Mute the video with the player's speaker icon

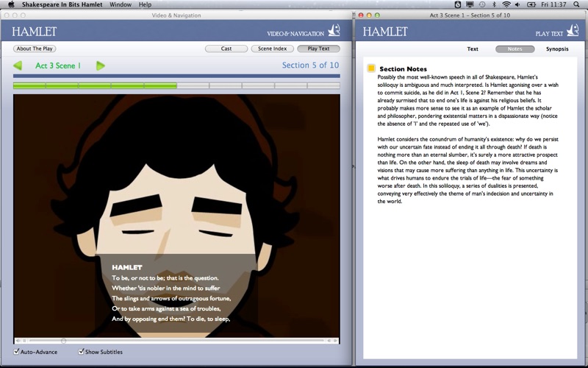tap(18, 341)
